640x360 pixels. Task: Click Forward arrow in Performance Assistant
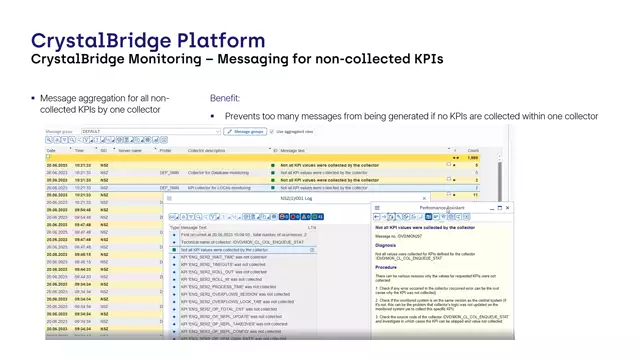(384, 217)
